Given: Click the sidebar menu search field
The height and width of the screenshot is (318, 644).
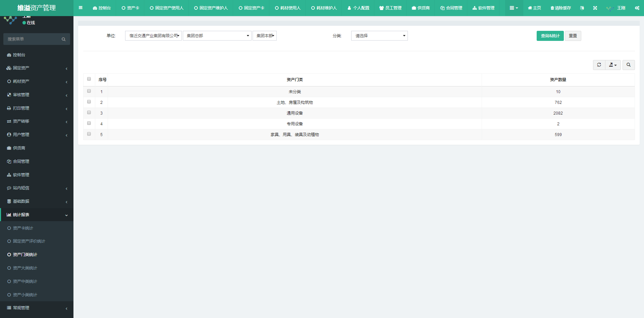Looking at the screenshot, I should click(34, 39).
